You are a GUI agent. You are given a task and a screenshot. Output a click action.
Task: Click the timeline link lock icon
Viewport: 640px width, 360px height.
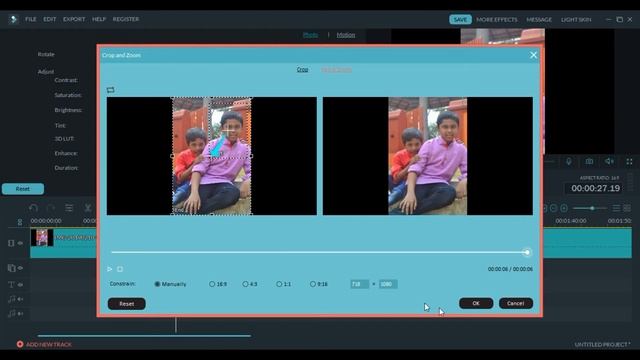click(20, 222)
